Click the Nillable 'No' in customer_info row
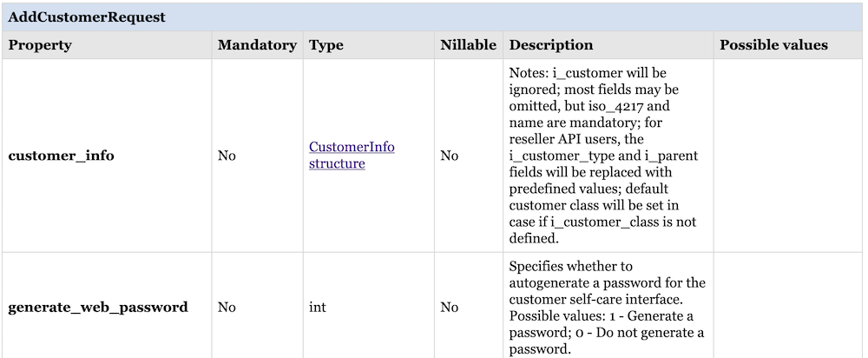The width and height of the screenshot is (868, 358). click(x=449, y=156)
